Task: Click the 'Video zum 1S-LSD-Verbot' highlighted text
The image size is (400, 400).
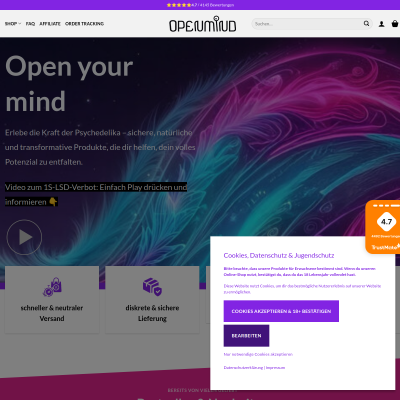Action: (x=96, y=194)
